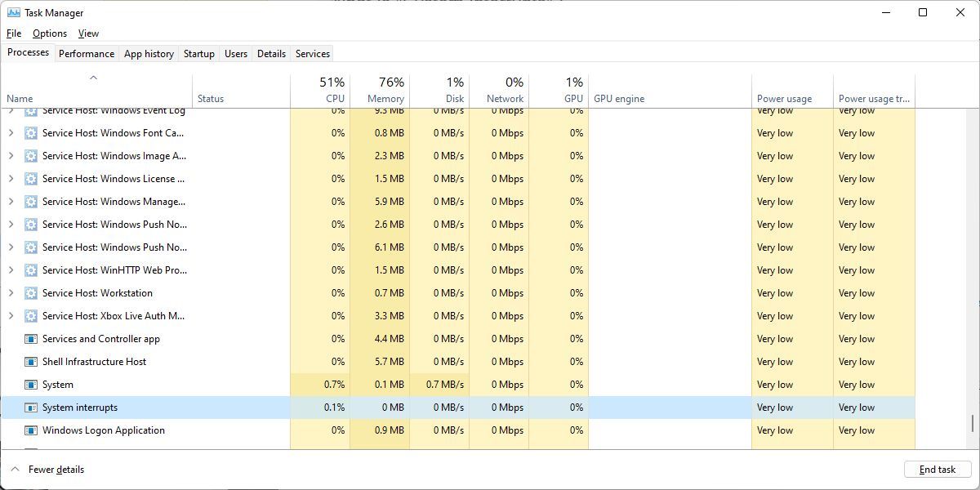Click the Task Manager title bar icon
980x490 pixels.
pyautogui.click(x=14, y=12)
